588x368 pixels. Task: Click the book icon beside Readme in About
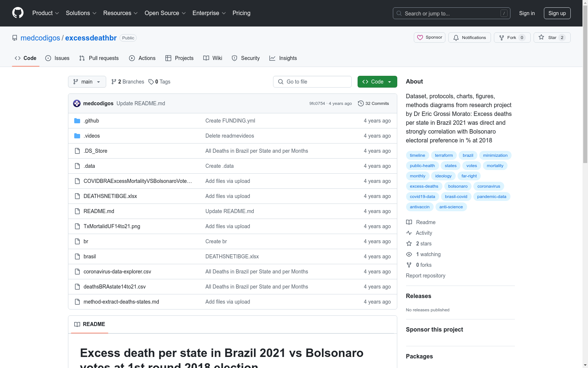(x=409, y=222)
